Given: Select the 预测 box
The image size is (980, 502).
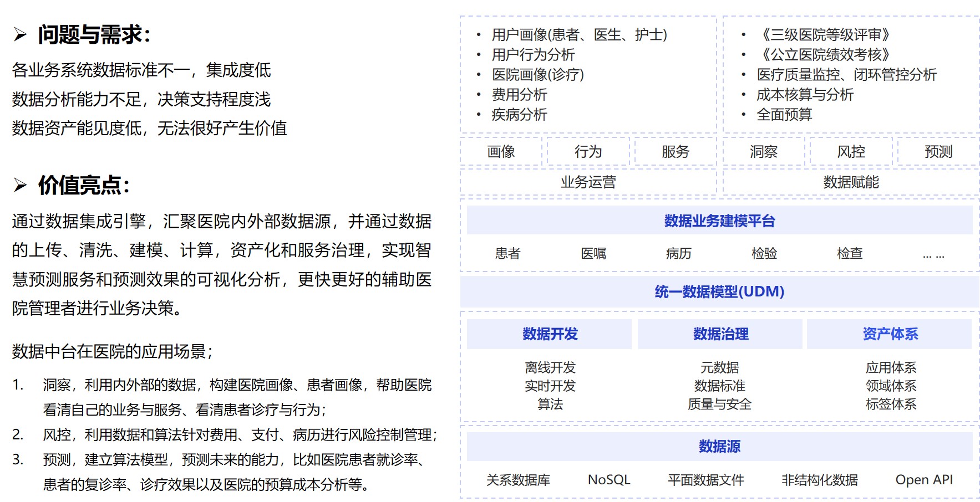Looking at the screenshot, I should 938,152.
